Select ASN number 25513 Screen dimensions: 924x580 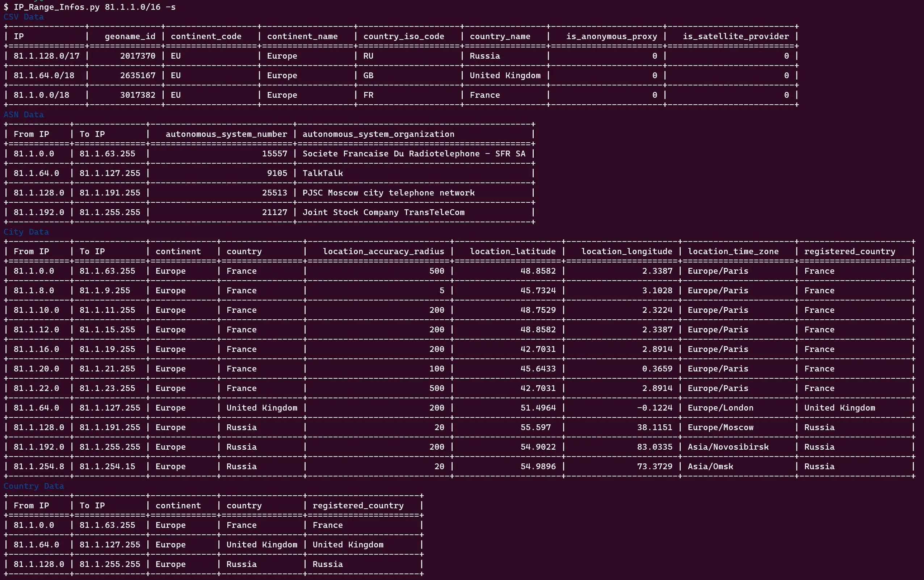275,193
